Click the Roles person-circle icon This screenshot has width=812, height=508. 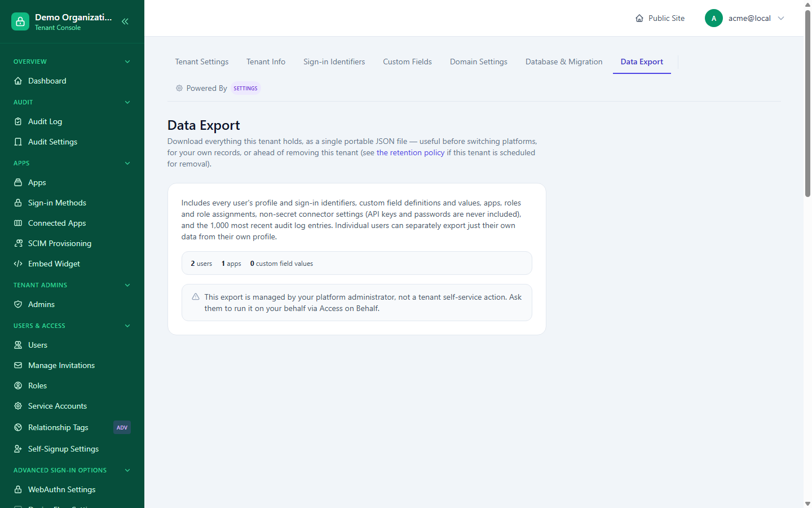pyautogui.click(x=18, y=386)
